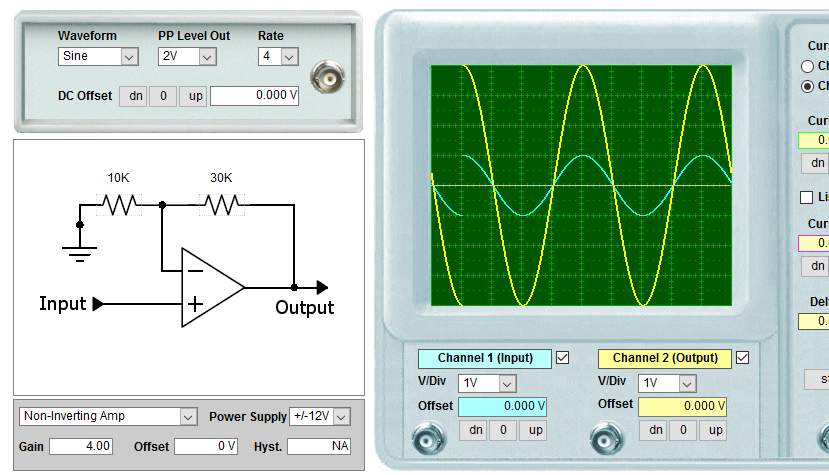Viewport: 829px width, 475px height.
Task: Click the green cursor value field
Action: (814, 140)
